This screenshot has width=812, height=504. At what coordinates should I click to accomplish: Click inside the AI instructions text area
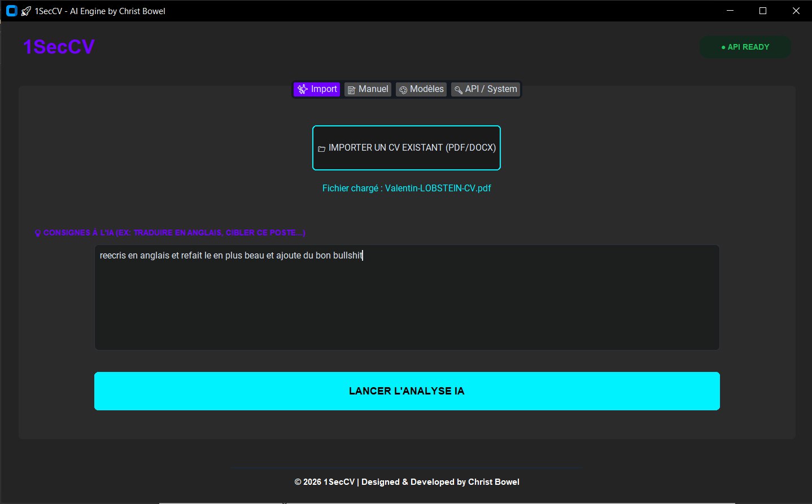pyautogui.click(x=406, y=296)
